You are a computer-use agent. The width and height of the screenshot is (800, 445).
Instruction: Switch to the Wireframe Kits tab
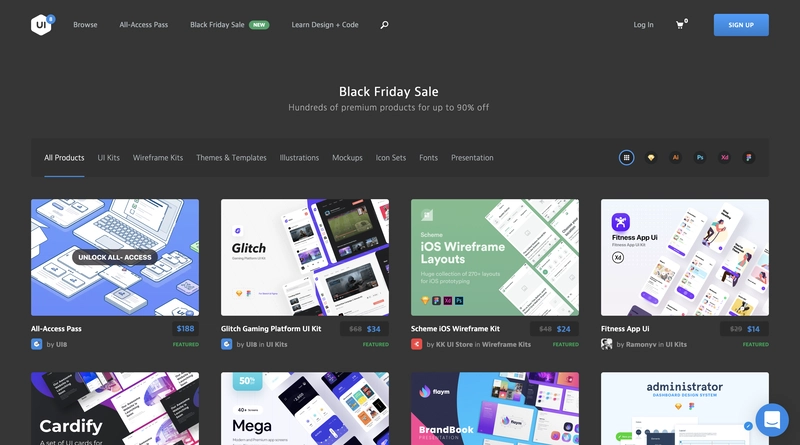click(158, 158)
